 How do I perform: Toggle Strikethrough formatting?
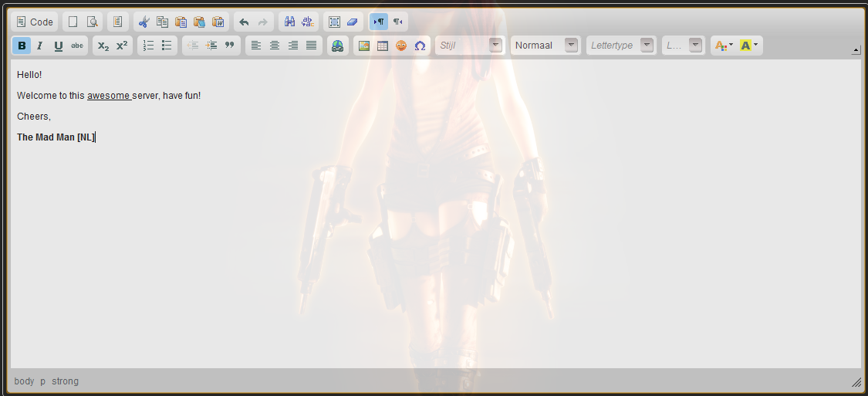77,46
